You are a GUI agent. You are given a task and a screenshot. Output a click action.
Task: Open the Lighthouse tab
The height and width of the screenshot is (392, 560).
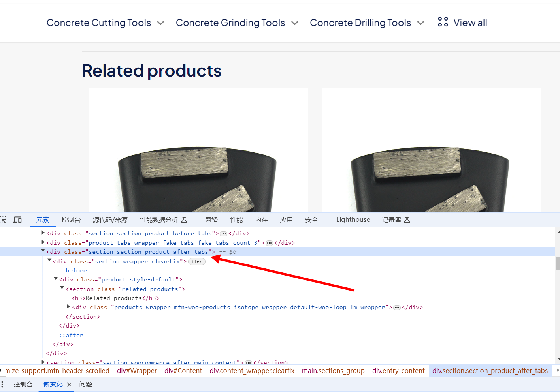click(353, 220)
